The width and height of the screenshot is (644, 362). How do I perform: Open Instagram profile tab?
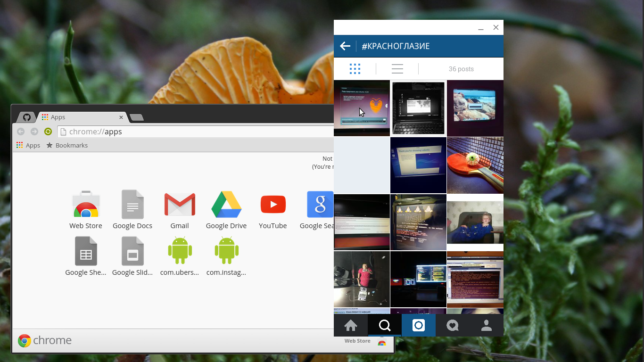click(486, 325)
